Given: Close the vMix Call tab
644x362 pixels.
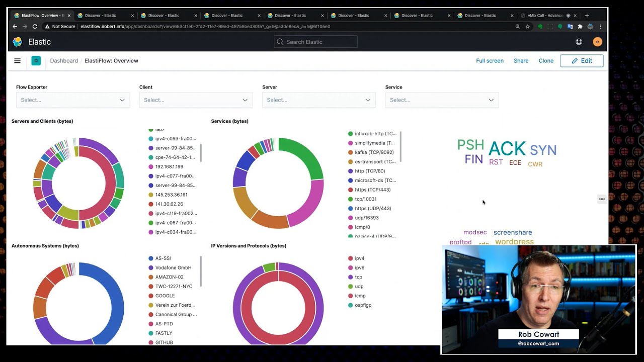Looking at the screenshot, I should 575,16.
